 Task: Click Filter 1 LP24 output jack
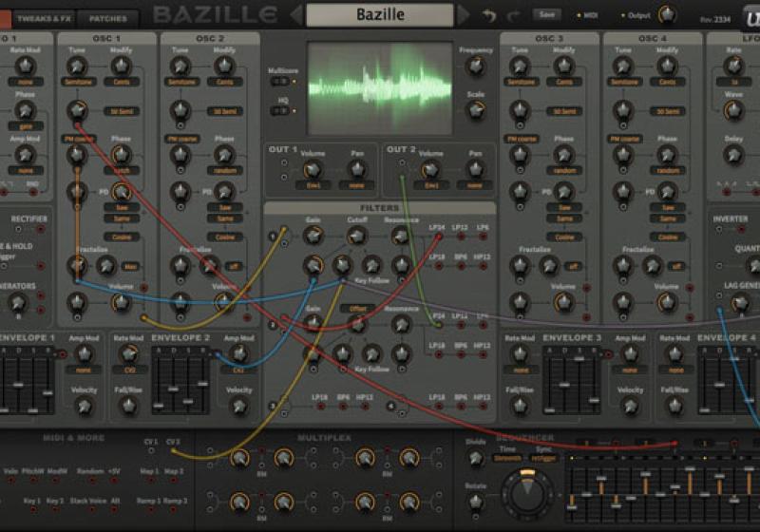[x=438, y=238]
